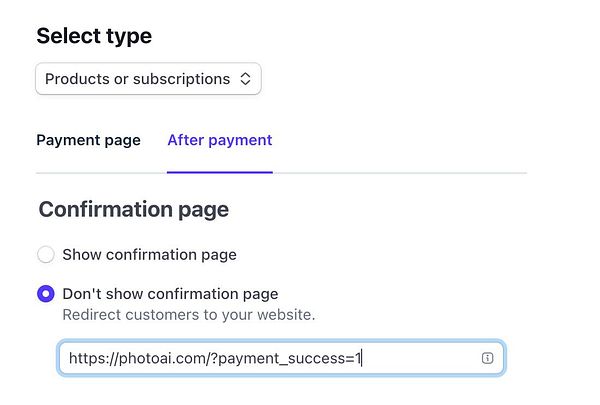Click "https" at start of redirect URL
The height and width of the screenshot is (405, 600).
coord(87,358)
